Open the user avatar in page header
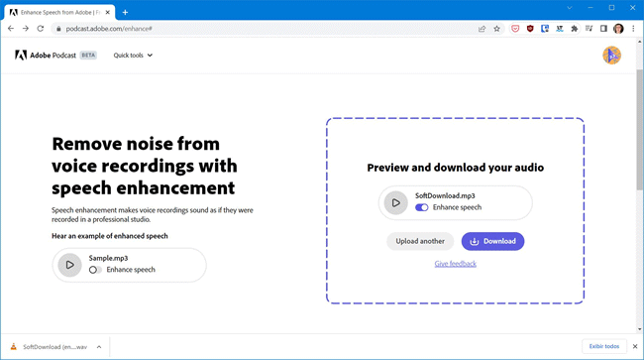 [611, 56]
